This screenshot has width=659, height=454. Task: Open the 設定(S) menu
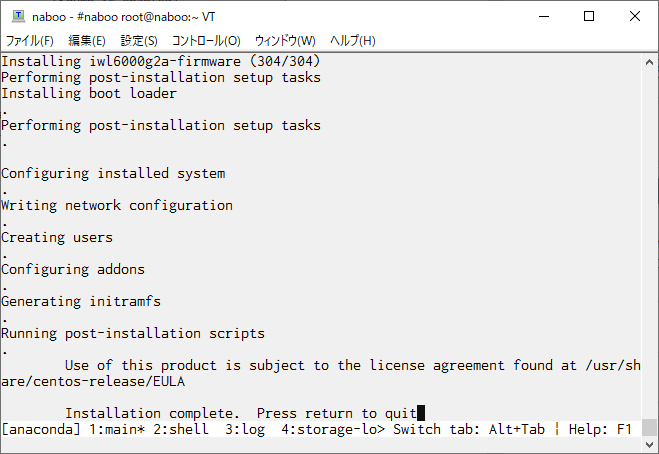tap(139, 41)
